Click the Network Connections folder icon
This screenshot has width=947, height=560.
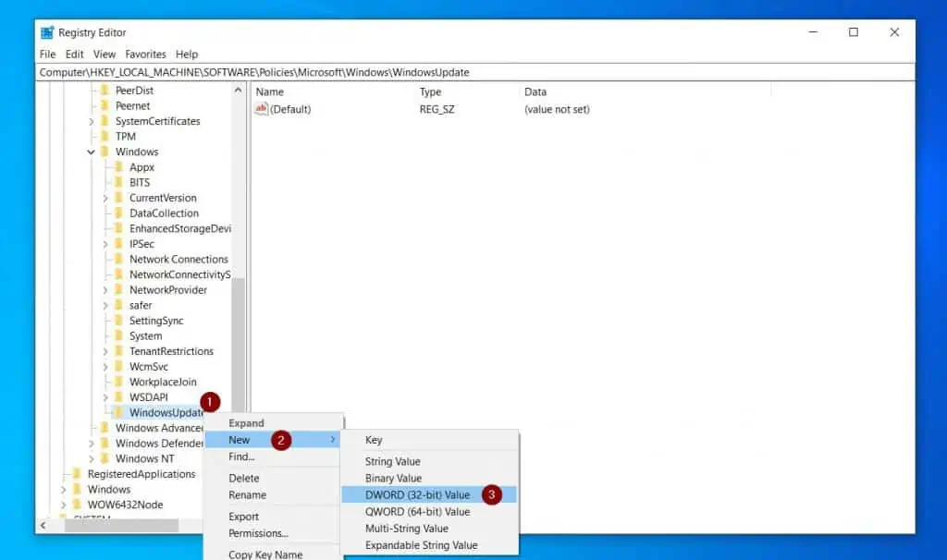(x=118, y=259)
